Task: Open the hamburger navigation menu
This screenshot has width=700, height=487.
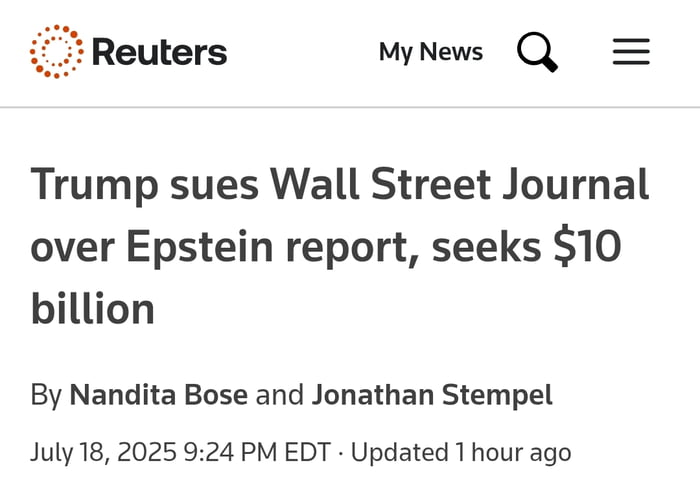Action: tap(631, 52)
